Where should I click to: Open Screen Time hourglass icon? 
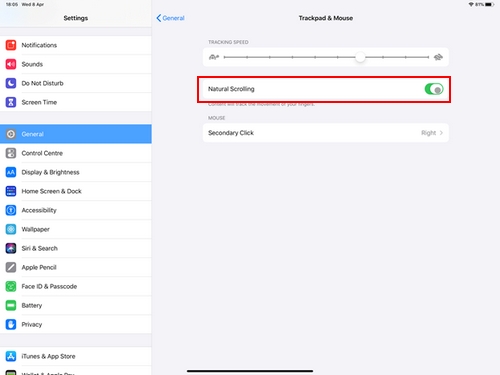pyautogui.click(x=11, y=102)
